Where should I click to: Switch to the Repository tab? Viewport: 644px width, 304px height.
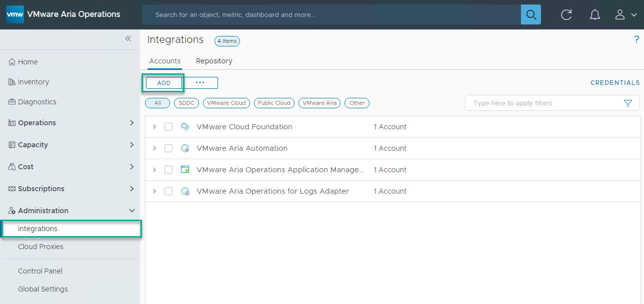[214, 60]
